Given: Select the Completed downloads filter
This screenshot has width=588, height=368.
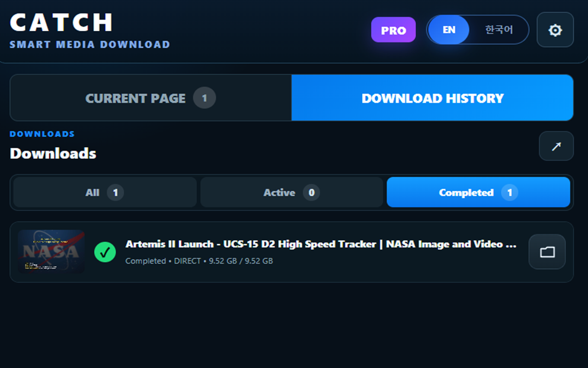Looking at the screenshot, I should pyautogui.click(x=478, y=192).
